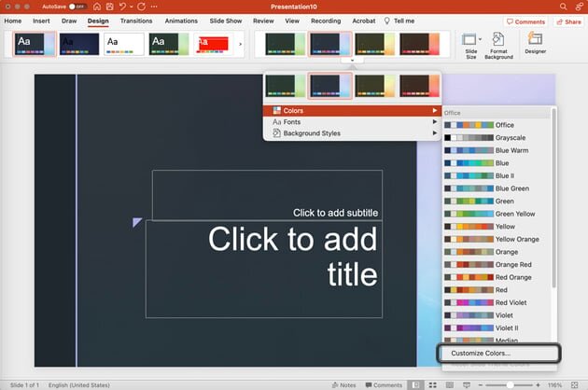588x390 pixels.
Task: Start Slide Show from status bar
Action: (466, 384)
